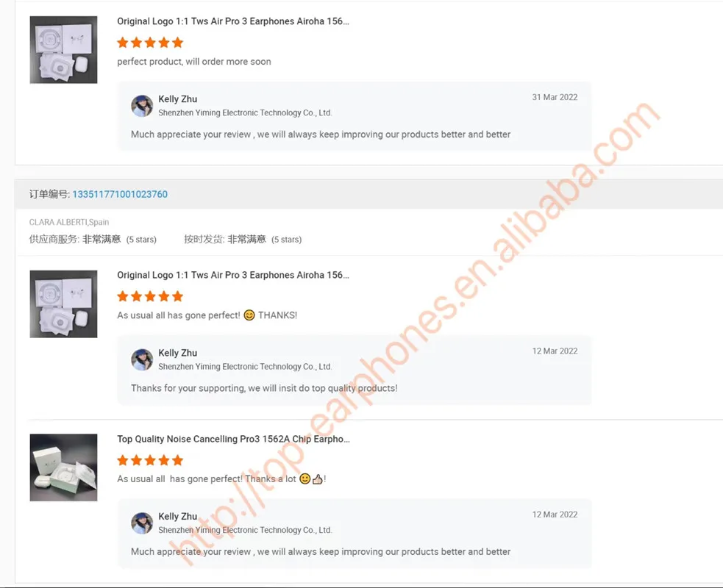Open Shenzhen Yiming company name in first reply
The height and width of the screenshot is (588, 723).
[x=245, y=113]
